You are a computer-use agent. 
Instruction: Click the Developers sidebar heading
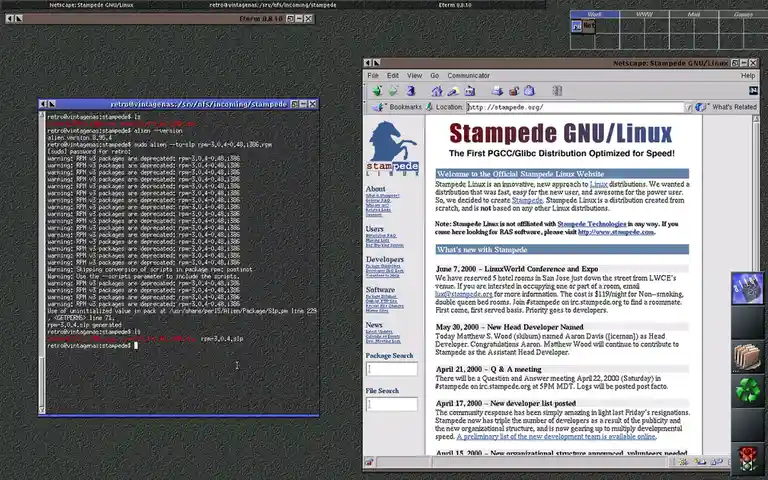[384, 259]
